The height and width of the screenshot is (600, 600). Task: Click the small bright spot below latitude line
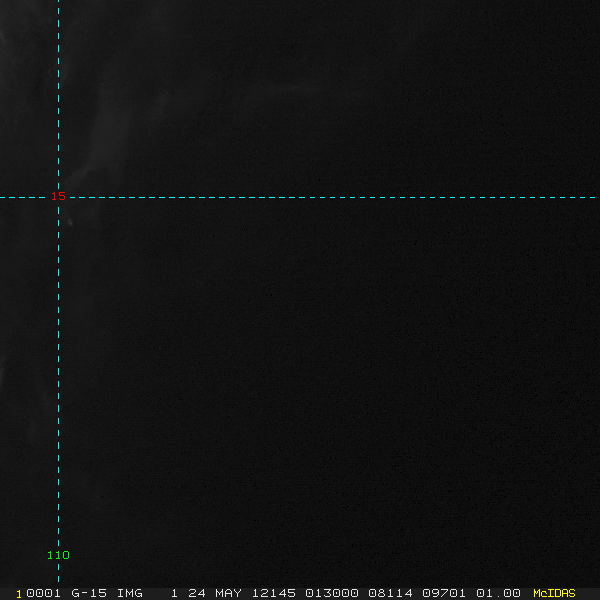coord(70,222)
